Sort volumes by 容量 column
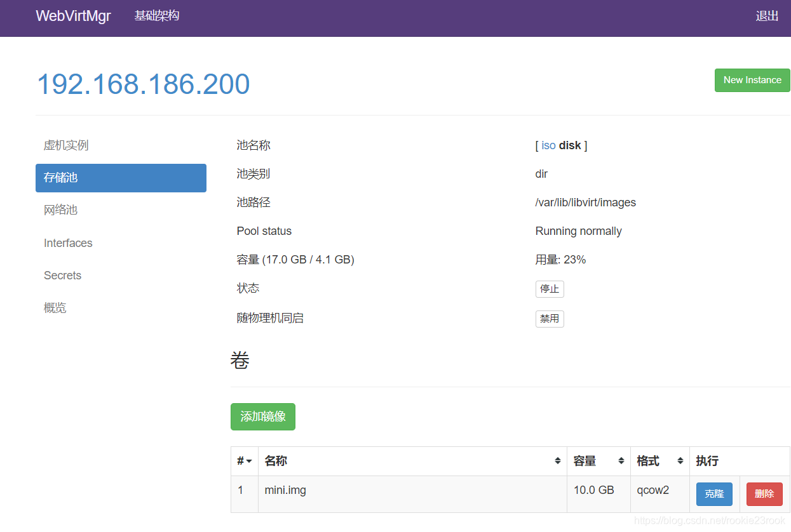The height and width of the screenshot is (532, 791). point(585,461)
